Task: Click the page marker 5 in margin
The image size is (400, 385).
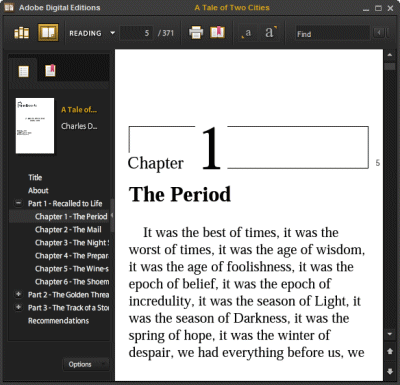Action: 377,163
